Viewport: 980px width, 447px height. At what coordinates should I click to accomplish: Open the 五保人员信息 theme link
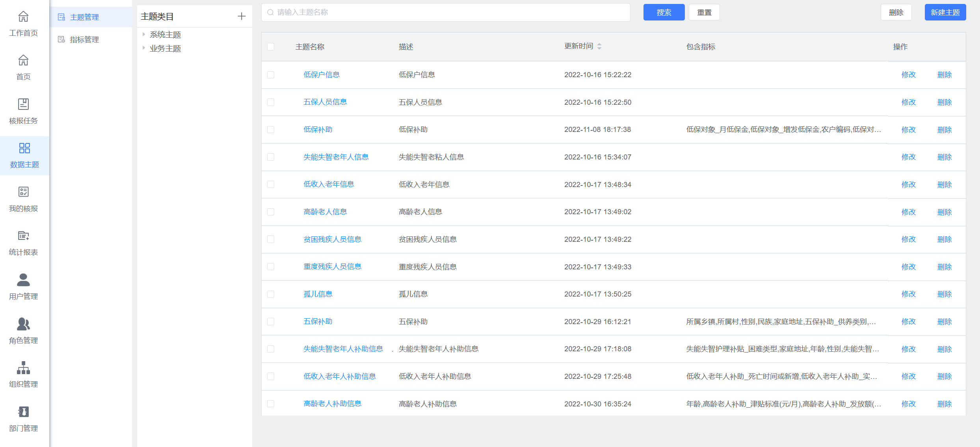click(x=325, y=102)
